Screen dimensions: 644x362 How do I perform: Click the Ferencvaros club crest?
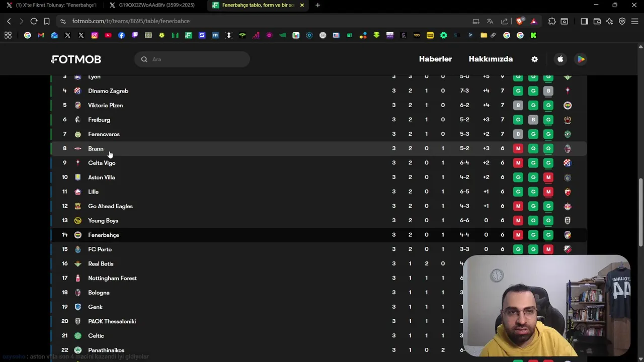click(77, 134)
